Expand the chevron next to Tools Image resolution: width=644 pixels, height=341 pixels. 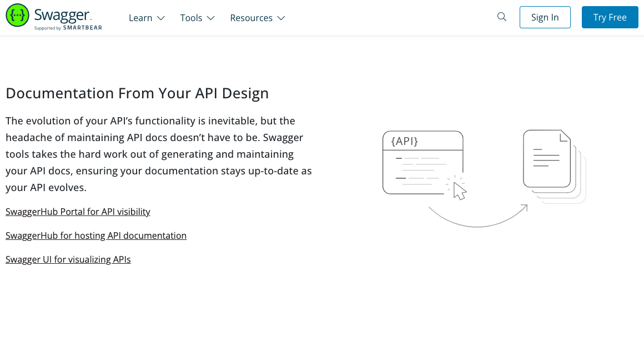coord(211,18)
